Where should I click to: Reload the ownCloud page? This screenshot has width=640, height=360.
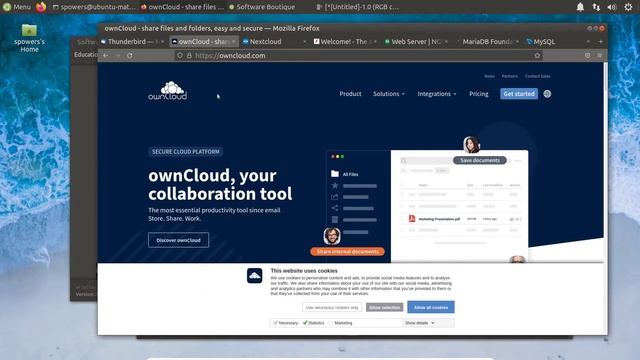tap(130, 56)
